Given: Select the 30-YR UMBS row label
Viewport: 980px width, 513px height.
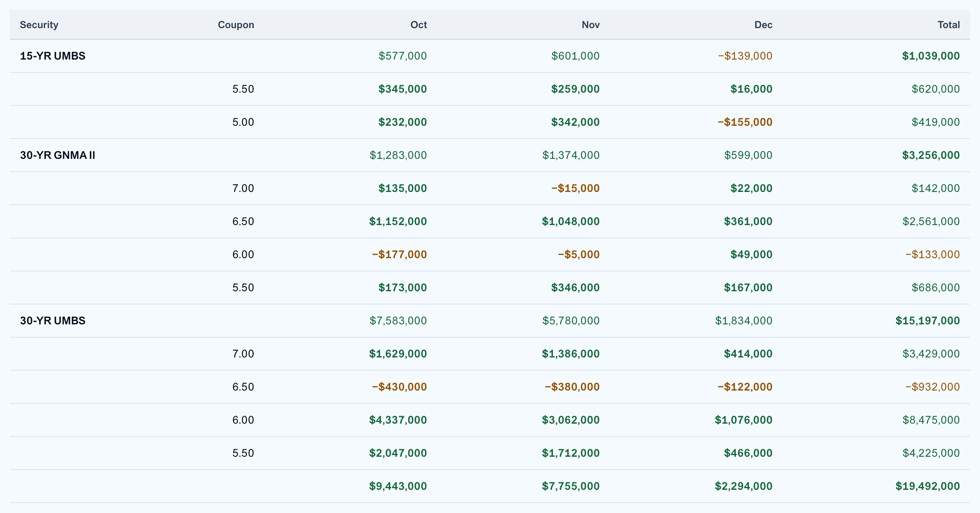Looking at the screenshot, I should tap(53, 321).
